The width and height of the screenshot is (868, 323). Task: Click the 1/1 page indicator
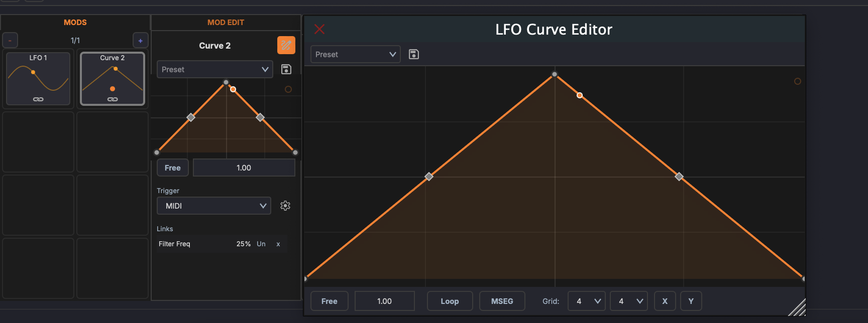click(x=75, y=40)
